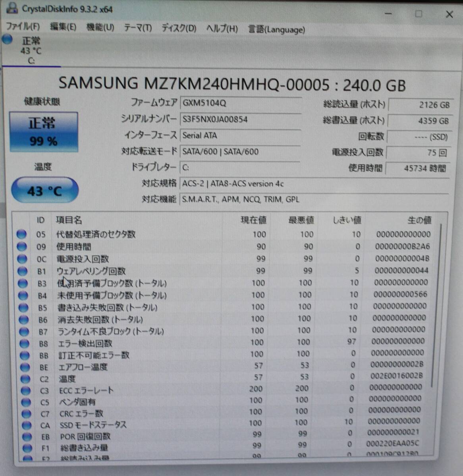463x476 pixels.
Task: Click the 43 °C temperature gauge
Action: pos(44,190)
